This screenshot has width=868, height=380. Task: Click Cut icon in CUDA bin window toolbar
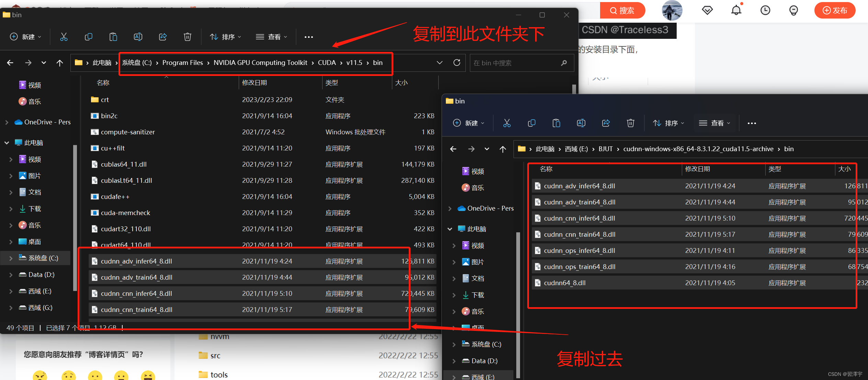tap(64, 37)
